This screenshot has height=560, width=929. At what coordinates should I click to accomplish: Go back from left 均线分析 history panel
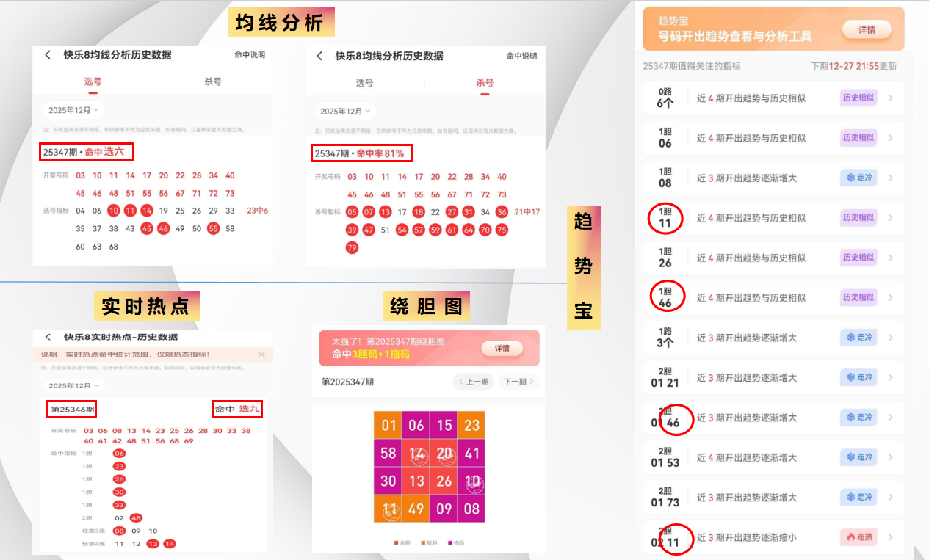pyautogui.click(x=48, y=55)
